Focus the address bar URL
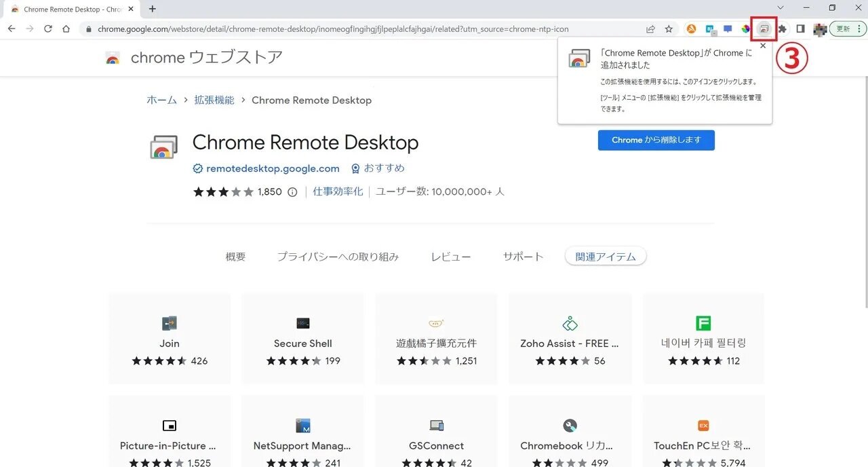The image size is (868, 467). point(333,29)
